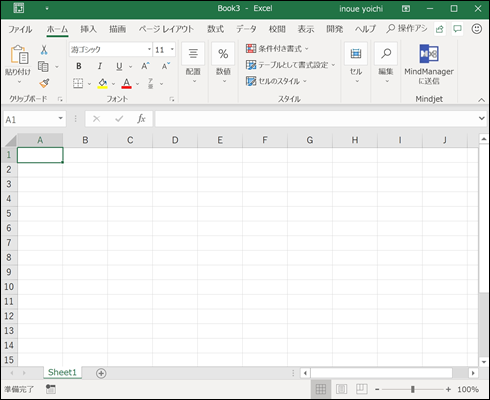Click the Copy icon in the clipboard group
This screenshot has width=490, height=400.
pyautogui.click(x=43, y=66)
